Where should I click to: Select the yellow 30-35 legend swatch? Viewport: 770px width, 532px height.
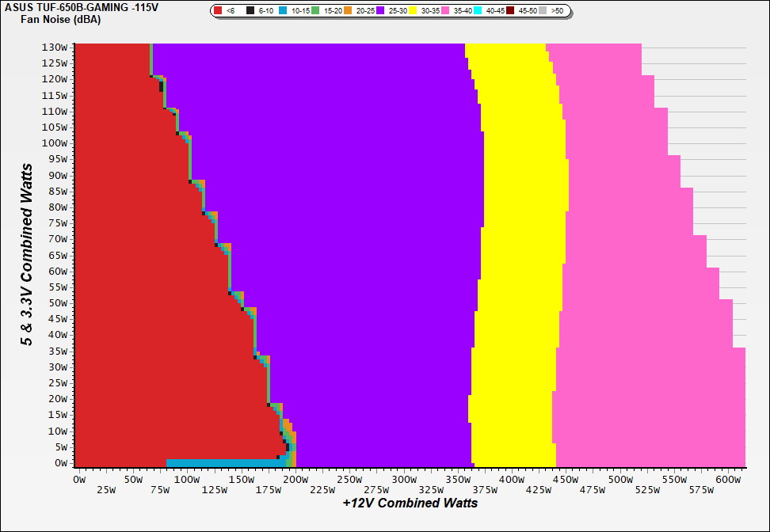click(414, 11)
